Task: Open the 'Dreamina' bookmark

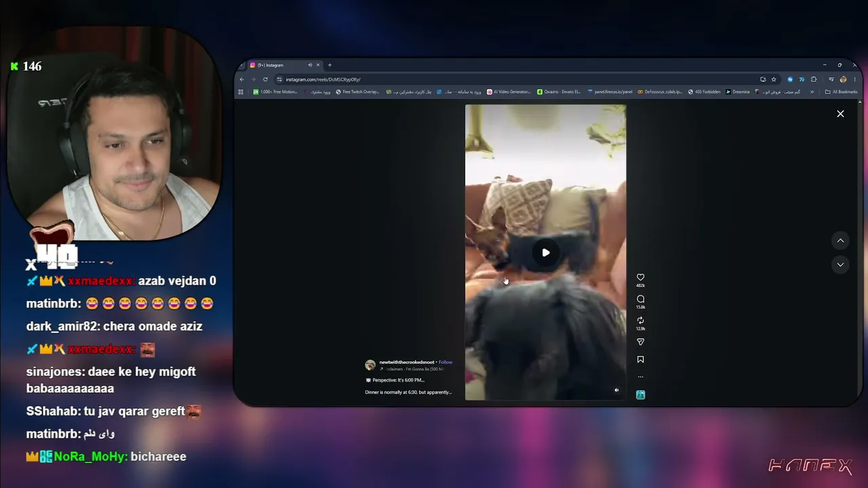Action: (738, 91)
